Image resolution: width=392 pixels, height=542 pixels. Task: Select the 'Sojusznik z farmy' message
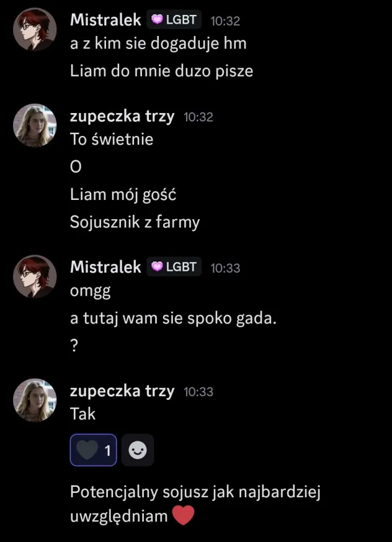coord(135,222)
